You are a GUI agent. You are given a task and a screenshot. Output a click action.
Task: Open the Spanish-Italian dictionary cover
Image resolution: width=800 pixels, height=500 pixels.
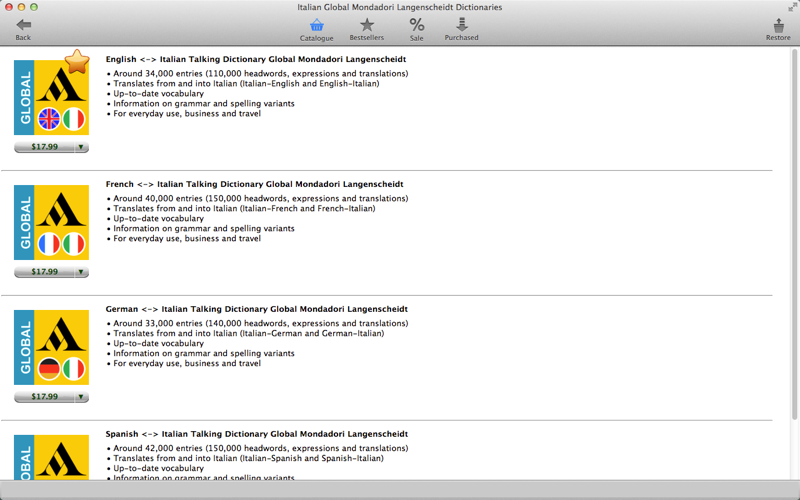[x=52, y=457]
